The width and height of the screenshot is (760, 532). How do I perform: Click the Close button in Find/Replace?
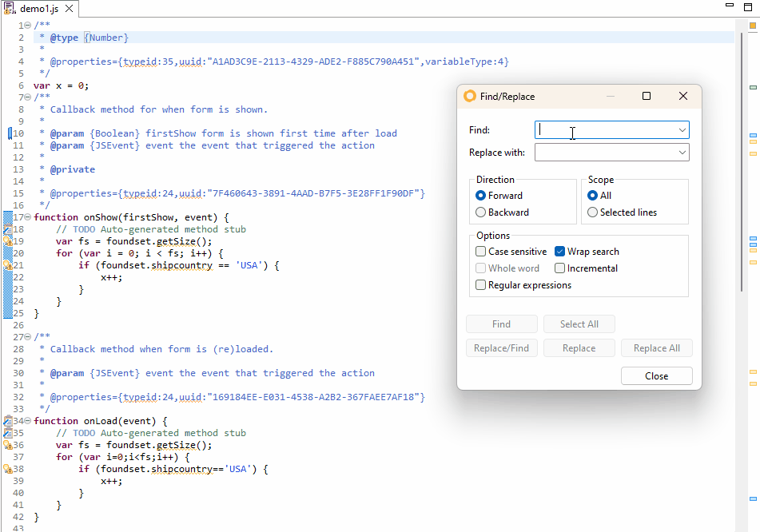(657, 376)
